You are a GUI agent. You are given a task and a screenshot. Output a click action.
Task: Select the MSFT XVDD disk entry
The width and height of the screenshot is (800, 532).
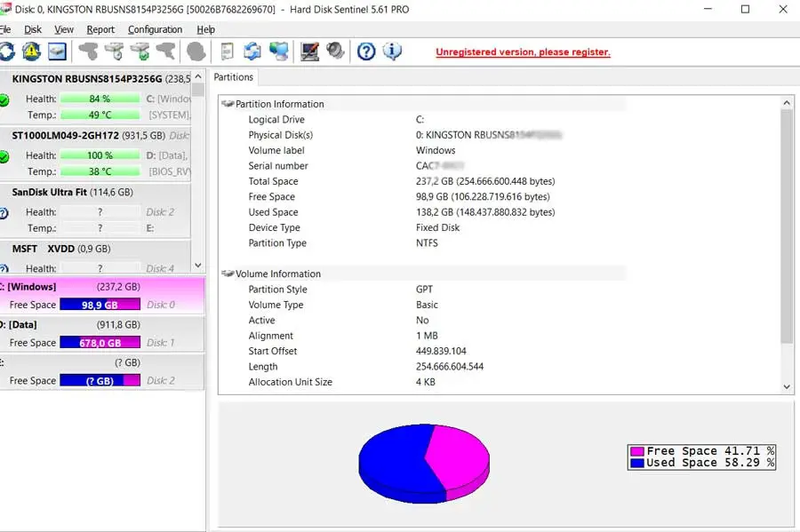[x=95, y=258]
